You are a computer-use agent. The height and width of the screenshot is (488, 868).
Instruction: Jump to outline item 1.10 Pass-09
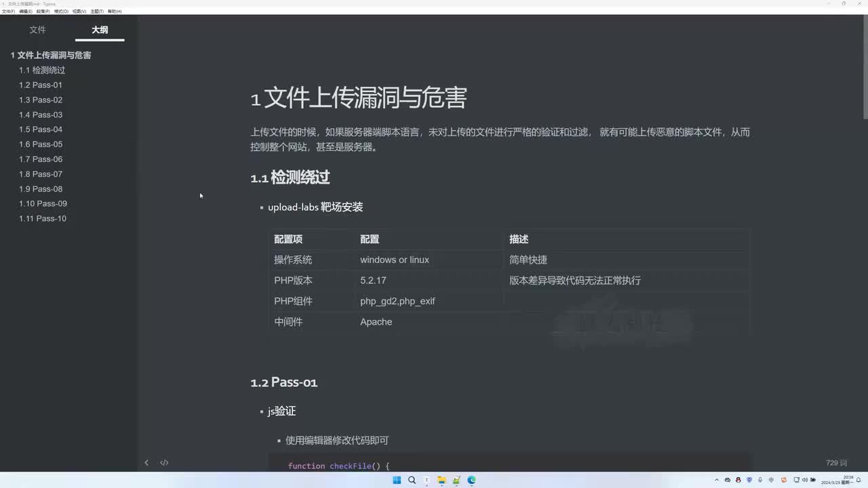click(x=43, y=204)
